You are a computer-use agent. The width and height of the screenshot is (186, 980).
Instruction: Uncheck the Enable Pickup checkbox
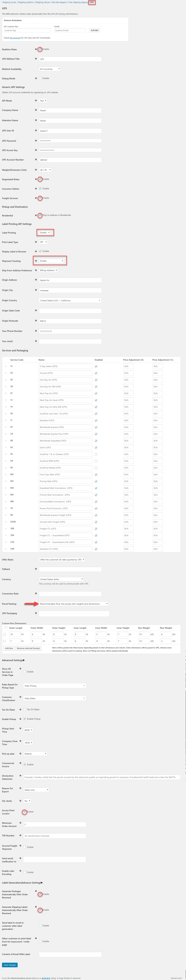pos(25,719)
